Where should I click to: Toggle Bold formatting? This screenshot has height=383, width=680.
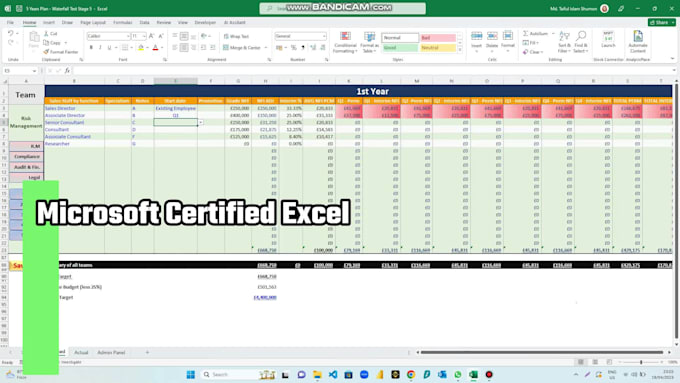coord(91,47)
